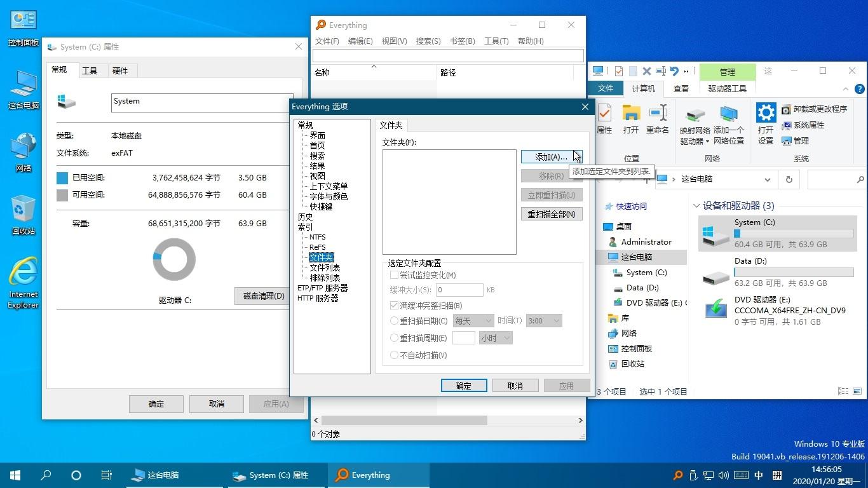
Task: Enable 尝试监控变化 checkbox
Action: 395,274
